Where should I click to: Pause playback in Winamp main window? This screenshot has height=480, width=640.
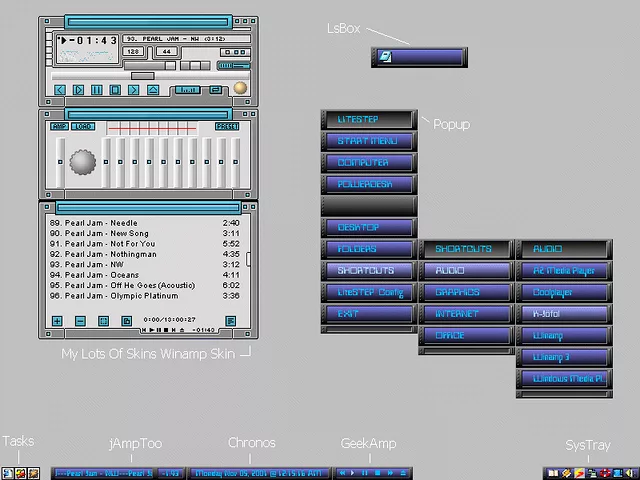(x=97, y=90)
